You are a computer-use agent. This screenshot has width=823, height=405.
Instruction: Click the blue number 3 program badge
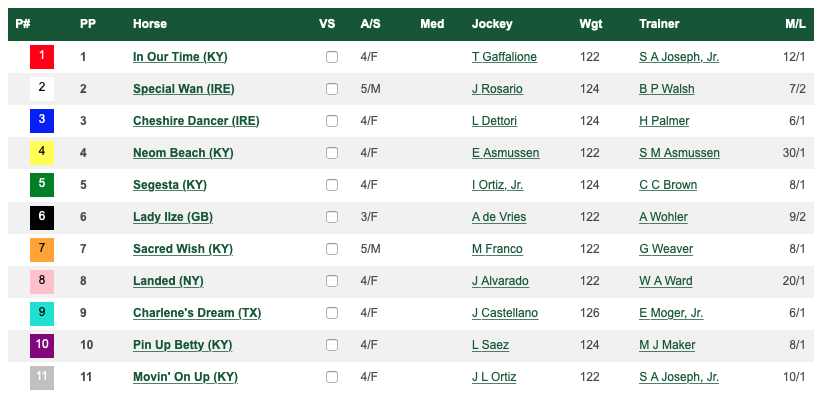point(42,121)
